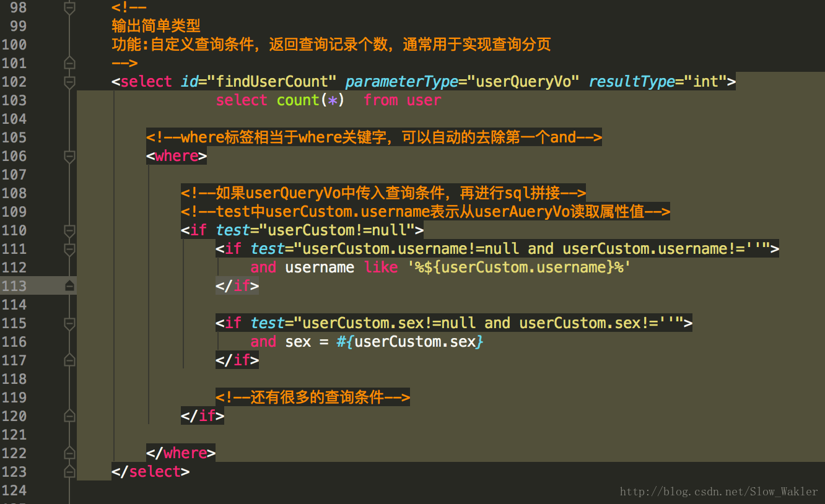This screenshot has width=825, height=504.
Task: Click the test="userCustom!=null" condition
Action: (315, 230)
